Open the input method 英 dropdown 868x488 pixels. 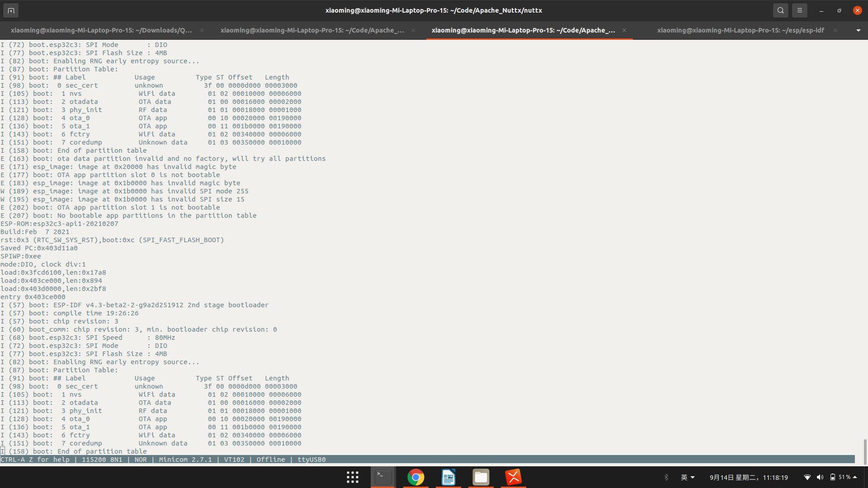pyautogui.click(x=688, y=477)
